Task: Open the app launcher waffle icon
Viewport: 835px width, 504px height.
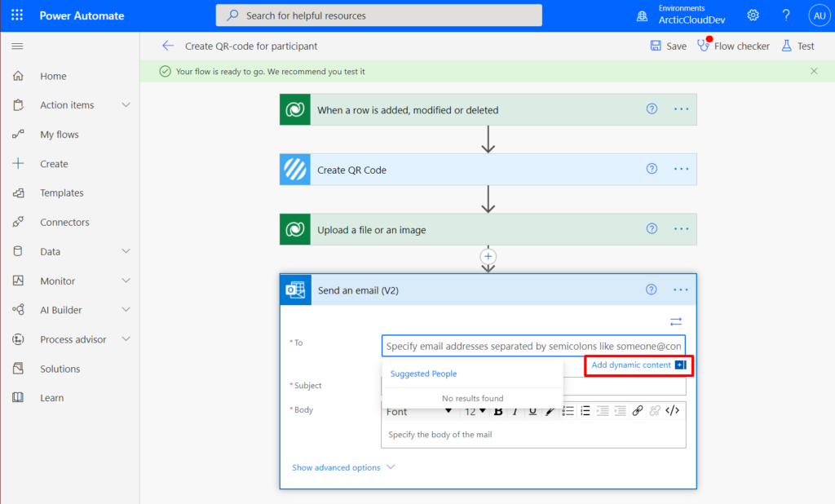Action: pyautogui.click(x=17, y=15)
